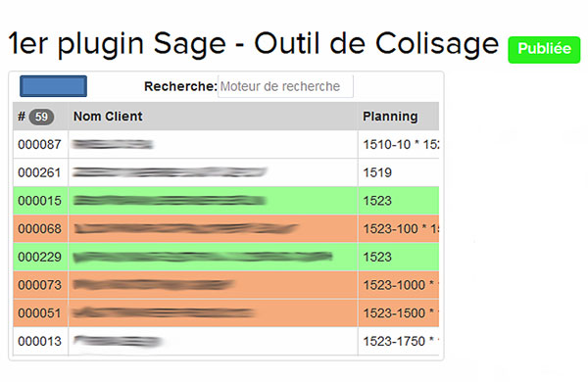
Task: Click the blurred client name in row 000261
Action: click(x=170, y=172)
